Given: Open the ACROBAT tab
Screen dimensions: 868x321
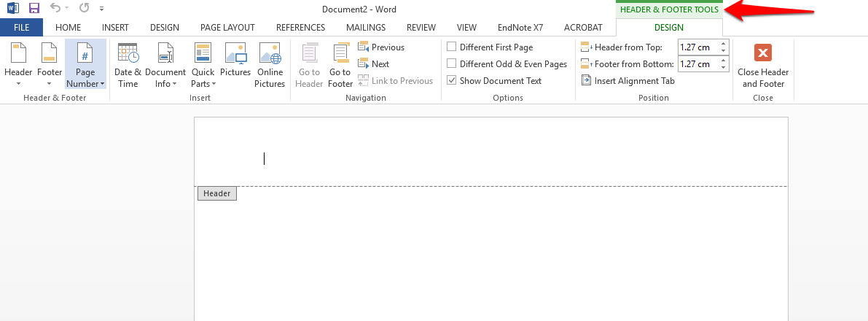Looking at the screenshot, I should [583, 27].
